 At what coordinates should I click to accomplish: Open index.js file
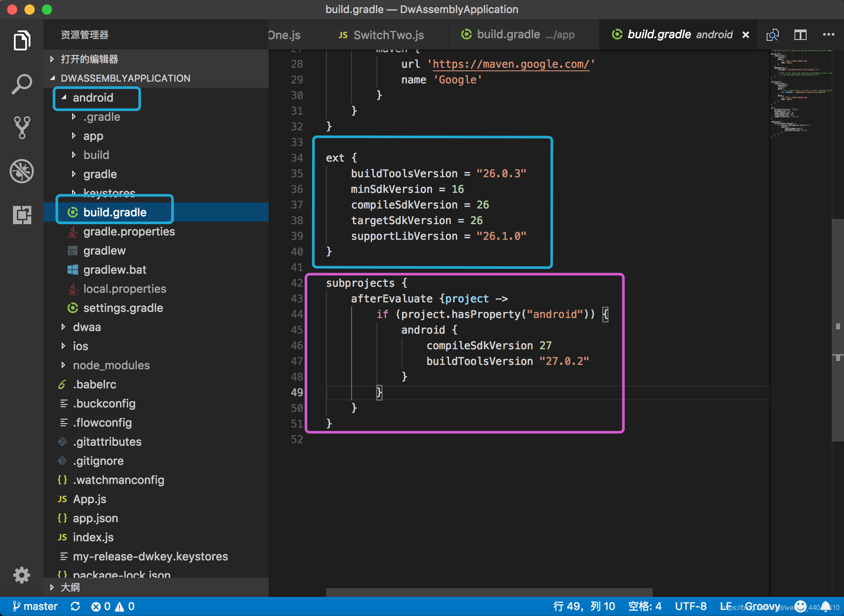click(x=156, y=537)
